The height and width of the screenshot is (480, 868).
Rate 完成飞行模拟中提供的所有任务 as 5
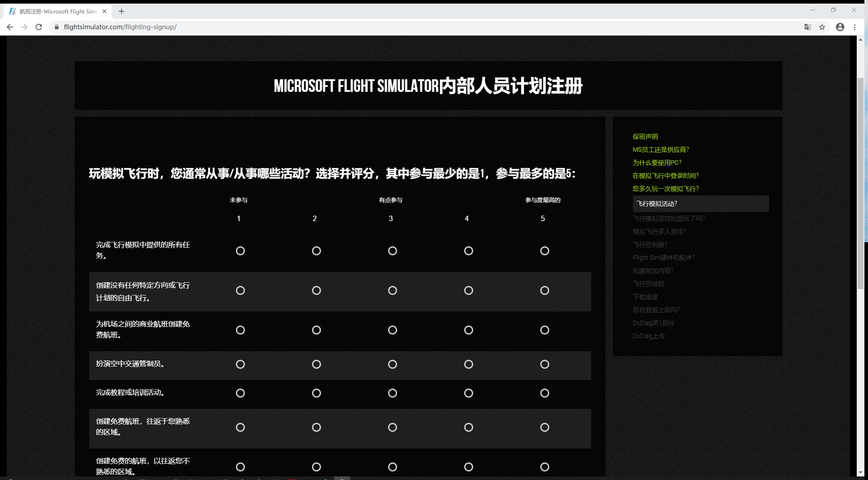545,251
